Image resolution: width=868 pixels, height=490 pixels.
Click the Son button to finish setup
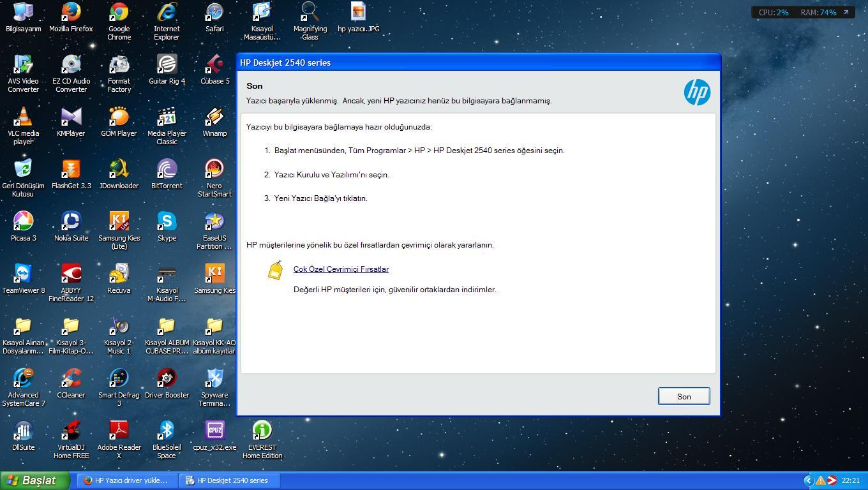[684, 396]
